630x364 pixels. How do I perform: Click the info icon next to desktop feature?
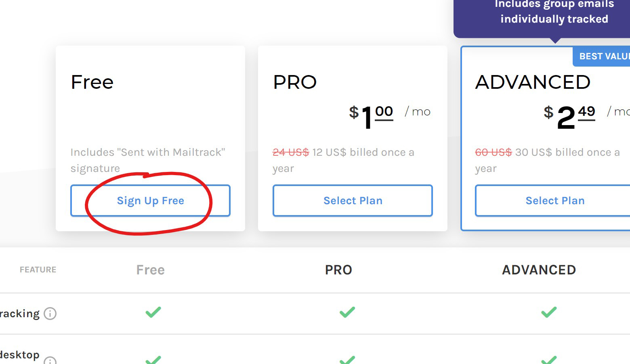[50, 361]
